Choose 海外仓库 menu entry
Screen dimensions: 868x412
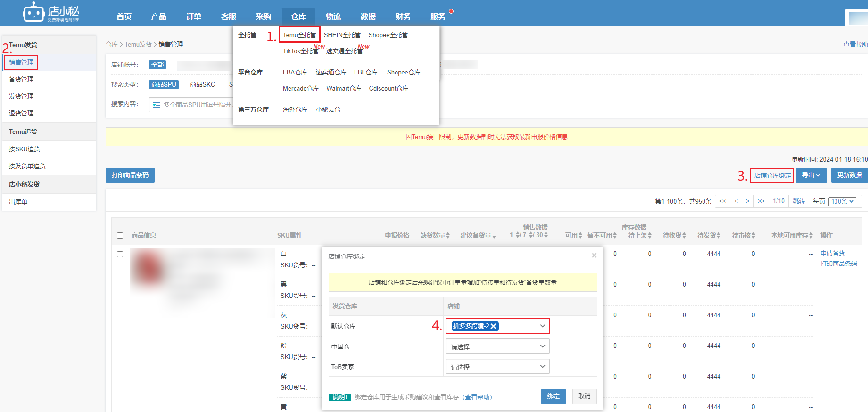(295, 109)
